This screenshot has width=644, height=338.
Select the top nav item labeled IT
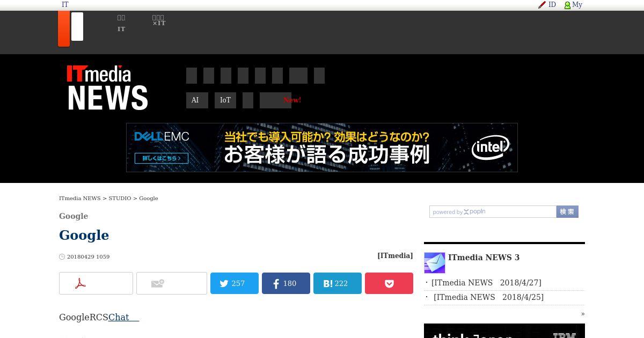pyautogui.click(x=121, y=24)
